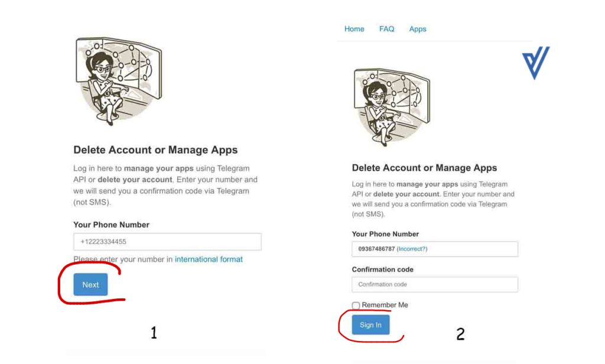Go to the Apps navigation link
Screen dimensions: 605x364
pos(418,29)
